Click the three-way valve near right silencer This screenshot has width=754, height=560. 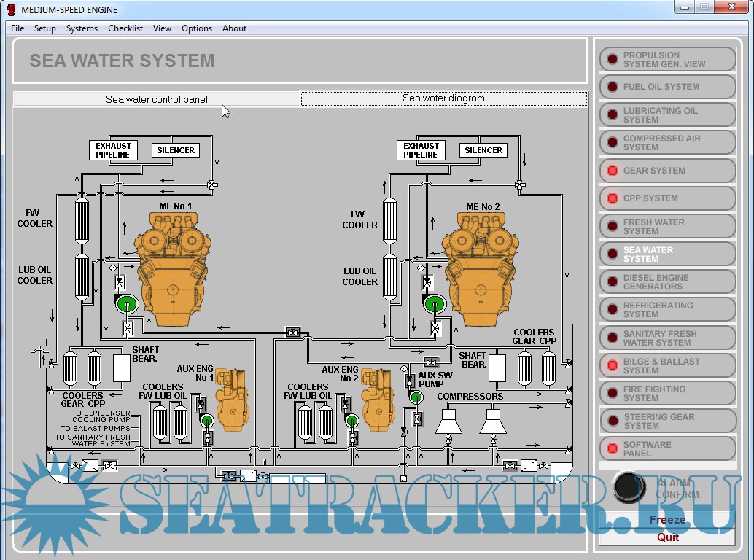tap(519, 185)
